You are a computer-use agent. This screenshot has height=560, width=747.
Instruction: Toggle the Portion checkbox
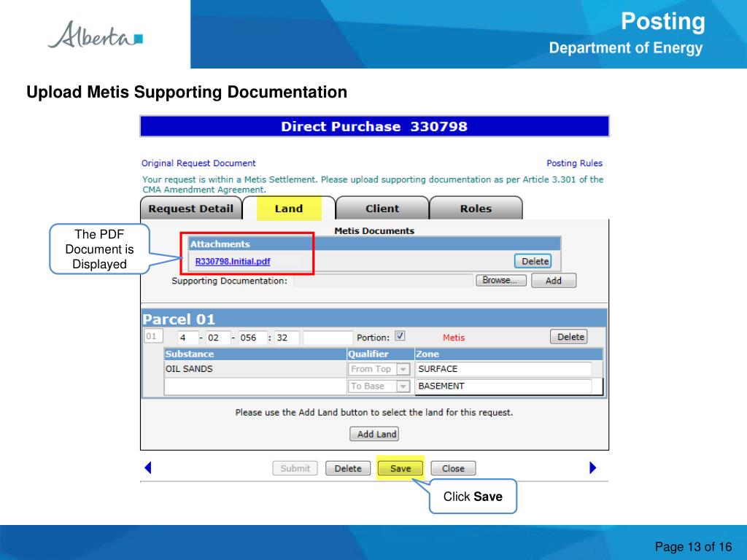(400, 336)
